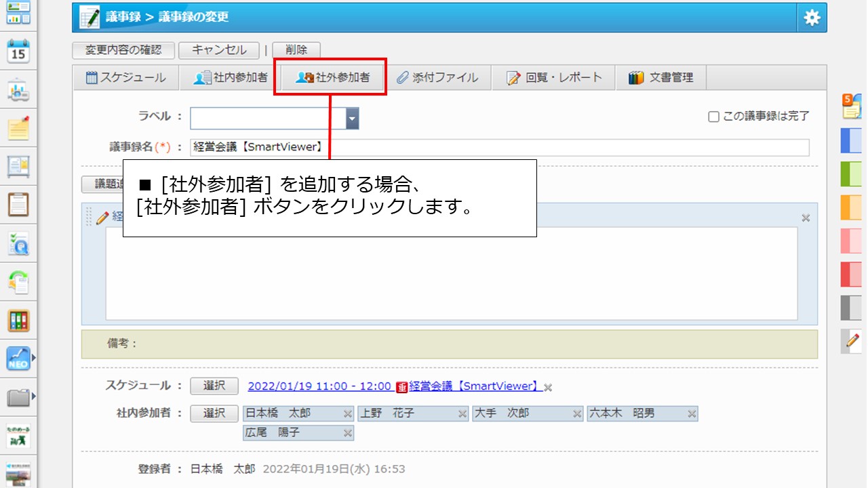
Task: Expand the folder icon submenu arrow
Action: pos(33,396)
